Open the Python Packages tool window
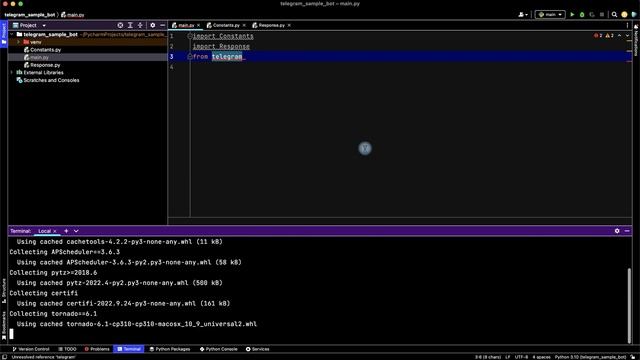Image resolution: width=640 pixels, height=360 pixels. point(170,349)
